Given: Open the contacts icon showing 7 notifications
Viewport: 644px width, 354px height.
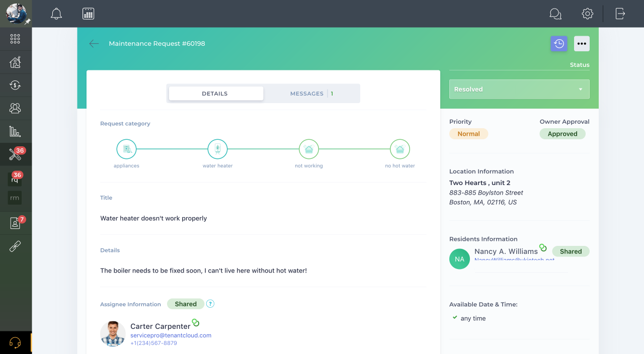Looking at the screenshot, I should (x=15, y=223).
